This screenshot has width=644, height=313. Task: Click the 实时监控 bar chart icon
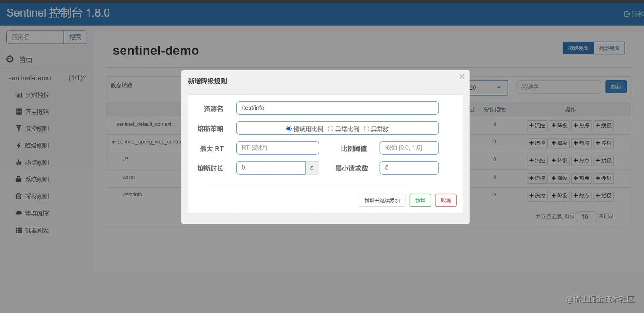pyautogui.click(x=19, y=95)
